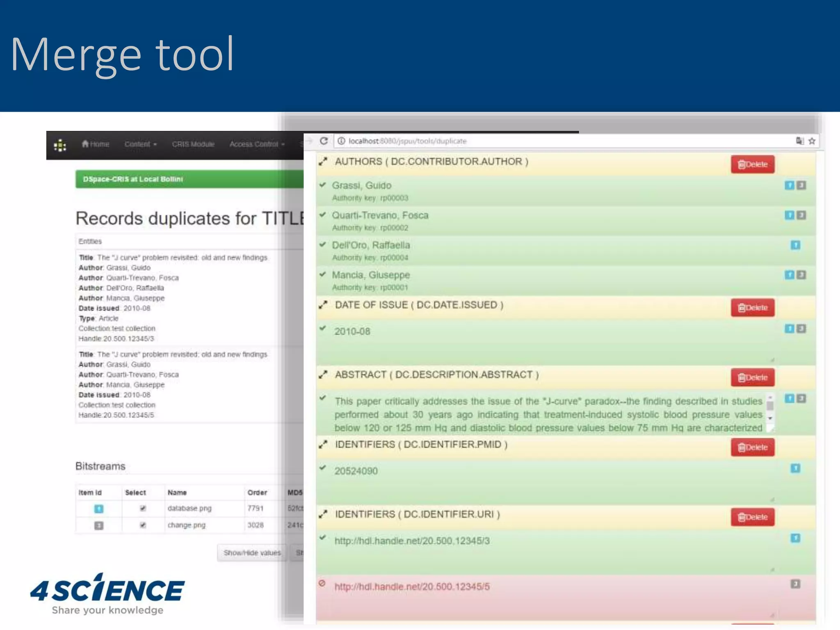Click the gray badge on the 12345/5 URI row

click(795, 584)
